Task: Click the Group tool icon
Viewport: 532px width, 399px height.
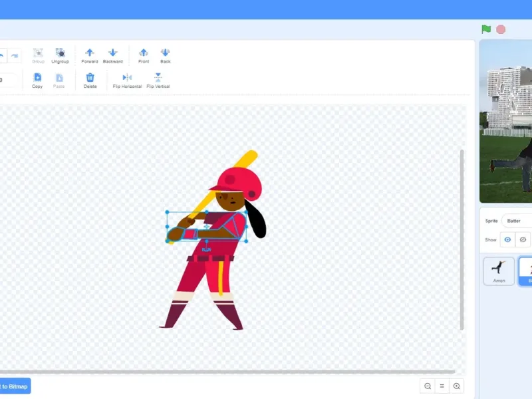Action: click(x=38, y=56)
